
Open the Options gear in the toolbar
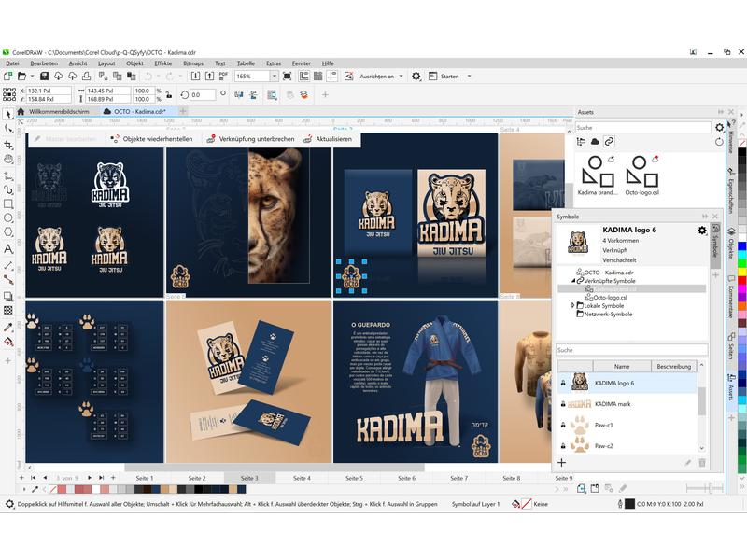416,77
